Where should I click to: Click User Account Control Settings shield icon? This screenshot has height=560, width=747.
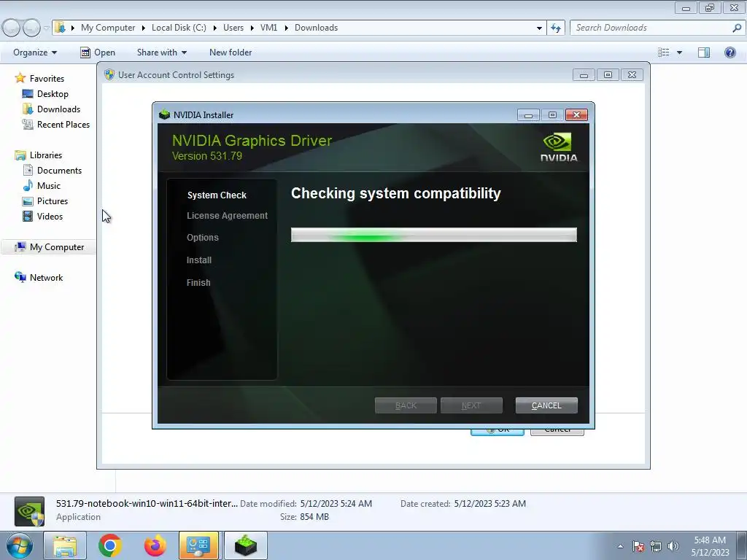coord(109,75)
